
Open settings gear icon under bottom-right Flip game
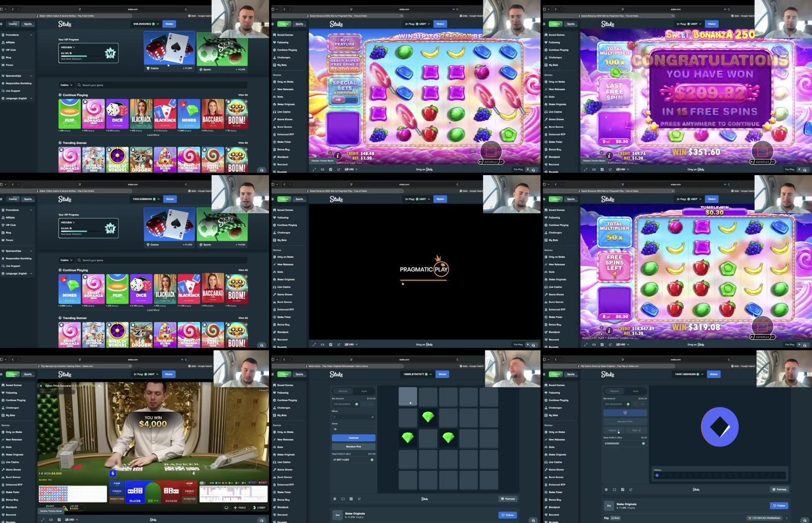point(606,489)
